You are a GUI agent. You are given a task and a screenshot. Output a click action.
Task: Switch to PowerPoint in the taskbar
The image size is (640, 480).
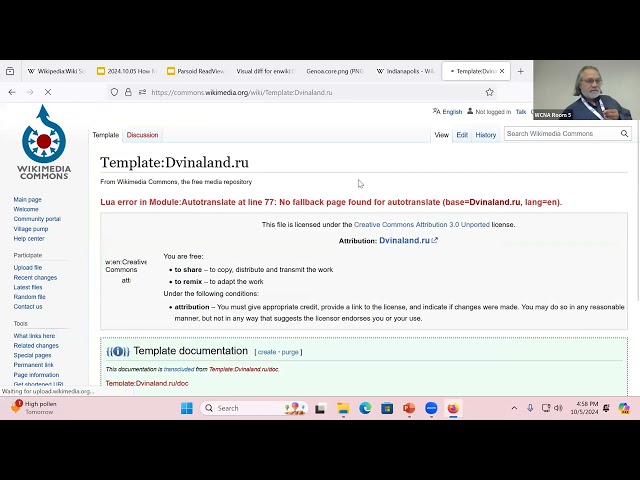(409, 408)
